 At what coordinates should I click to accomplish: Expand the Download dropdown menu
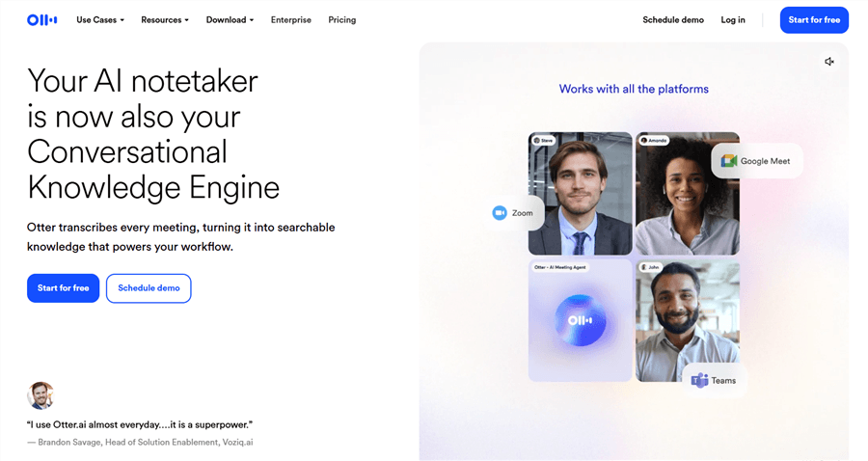pyautogui.click(x=230, y=20)
